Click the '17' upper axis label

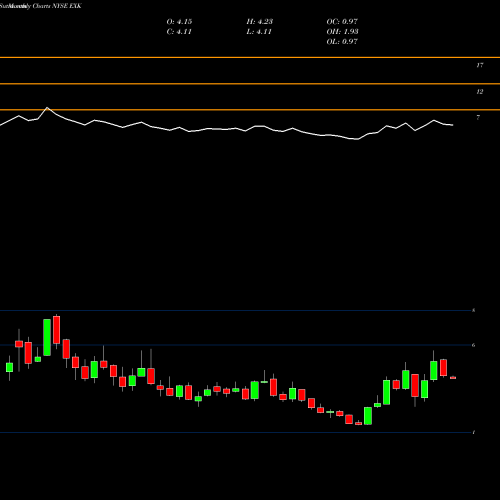480,65
